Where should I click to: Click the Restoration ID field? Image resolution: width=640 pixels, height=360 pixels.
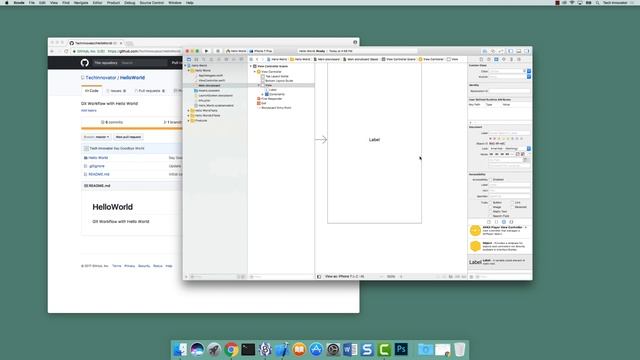click(509, 91)
